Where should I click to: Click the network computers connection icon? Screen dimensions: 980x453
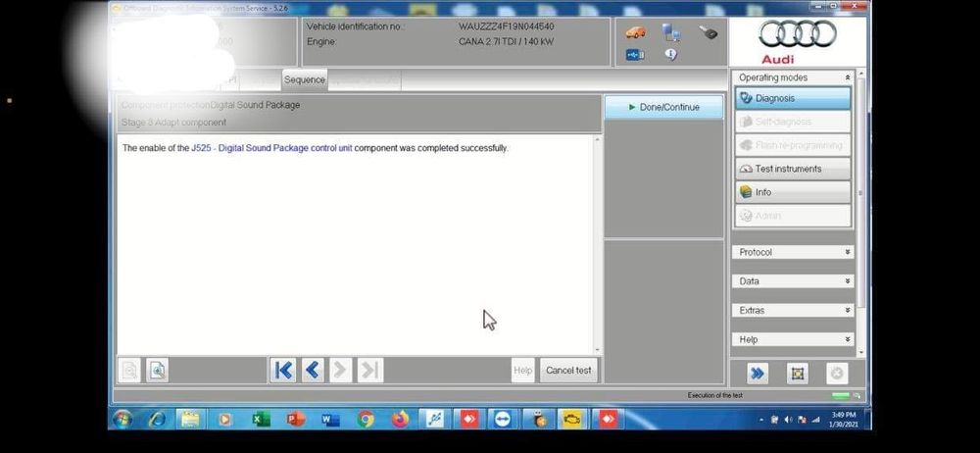click(671, 32)
